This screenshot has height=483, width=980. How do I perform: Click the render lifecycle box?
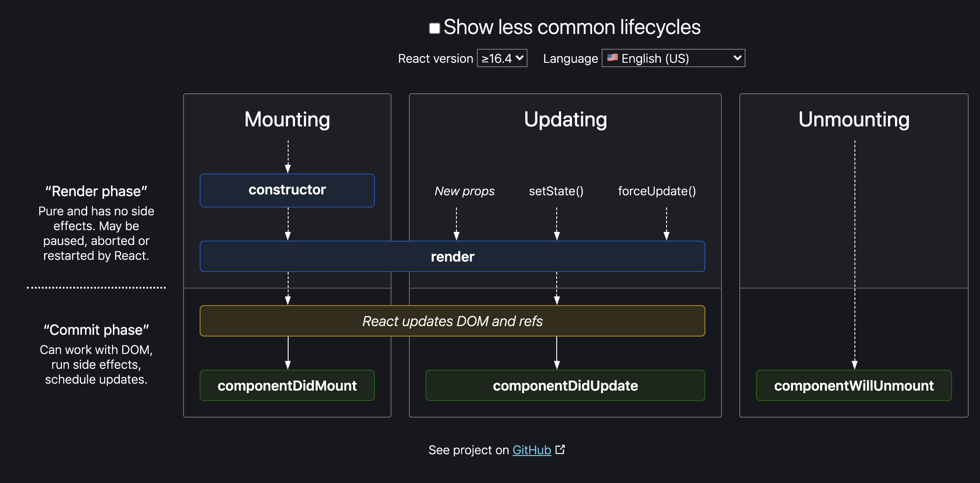point(452,256)
